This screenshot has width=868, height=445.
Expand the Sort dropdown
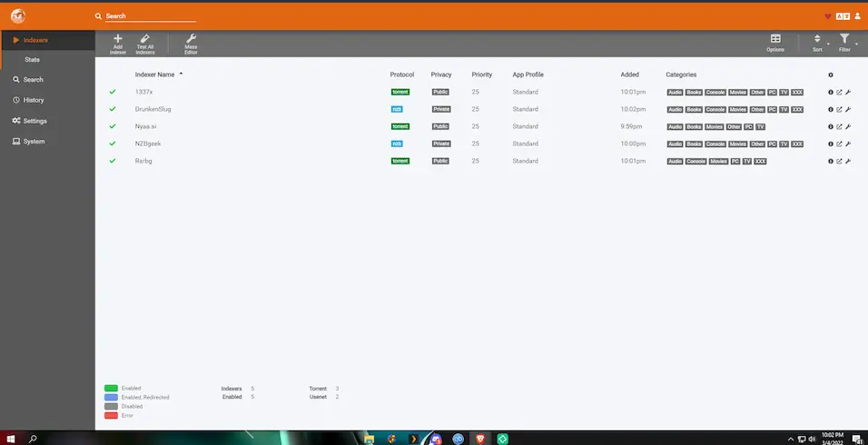tap(818, 42)
